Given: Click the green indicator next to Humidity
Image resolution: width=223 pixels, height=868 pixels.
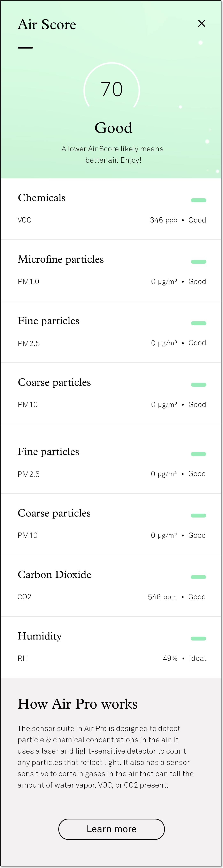Looking at the screenshot, I should coord(198,638).
